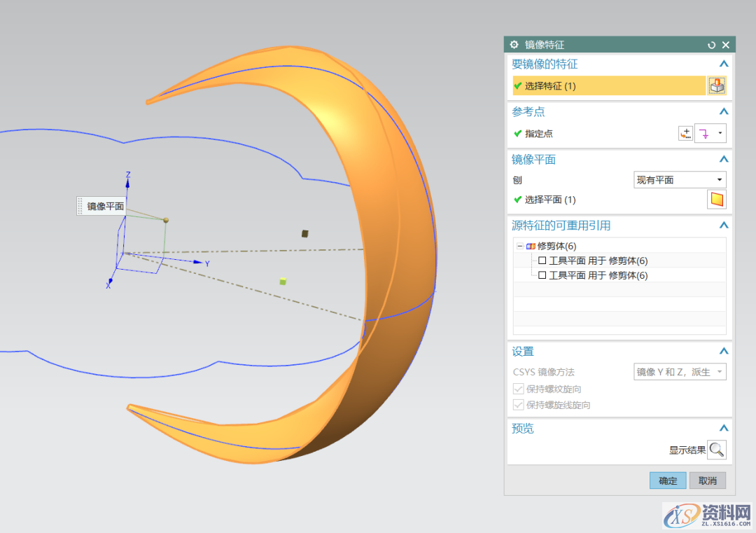
Task: Click the yellow select plane icon
Action: (717, 200)
